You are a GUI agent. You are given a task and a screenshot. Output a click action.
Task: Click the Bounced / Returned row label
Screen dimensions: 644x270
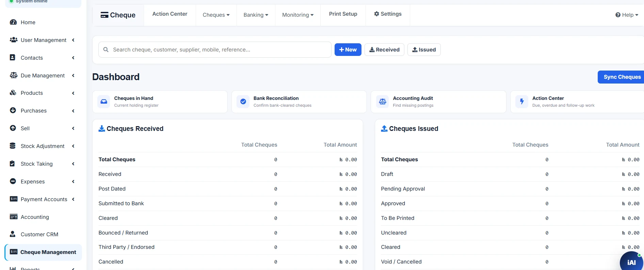coord(123,233)
